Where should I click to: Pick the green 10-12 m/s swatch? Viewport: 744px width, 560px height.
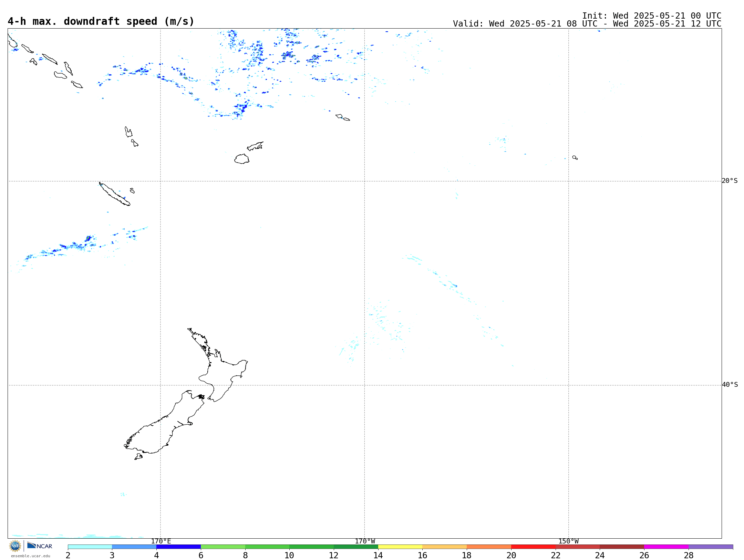[312, 547]
